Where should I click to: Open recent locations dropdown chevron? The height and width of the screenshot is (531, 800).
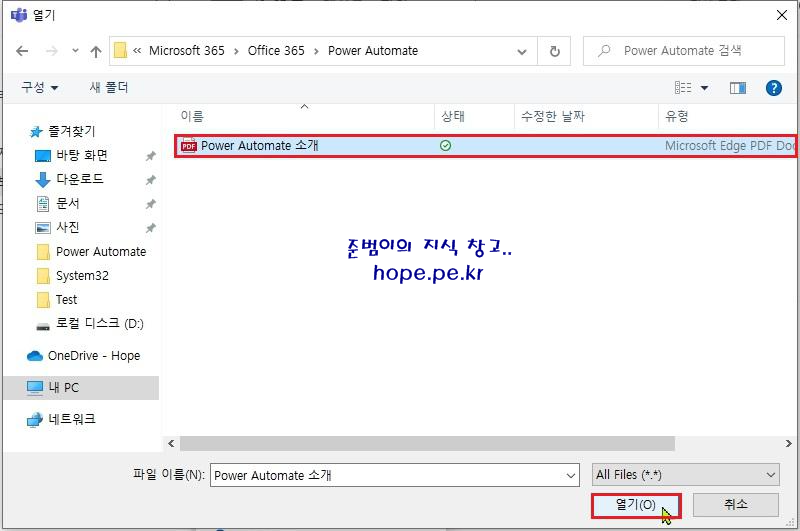point(76,50)
